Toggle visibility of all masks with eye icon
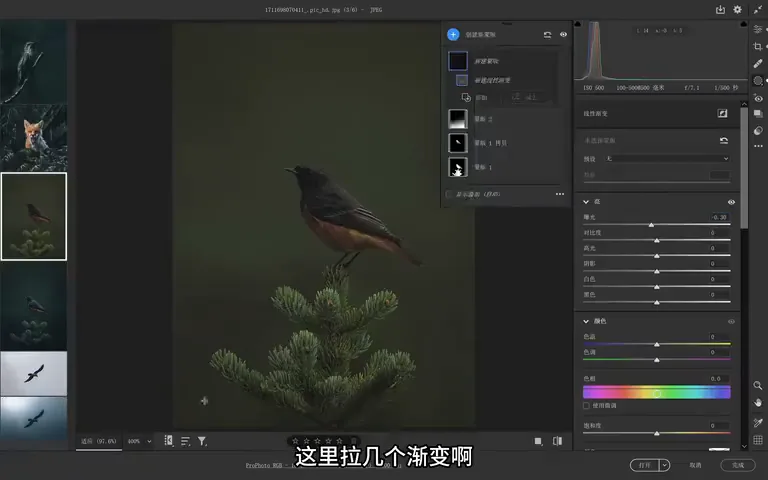Image resolution: width=768 pixels, height=480 pixels. point(563,34)
